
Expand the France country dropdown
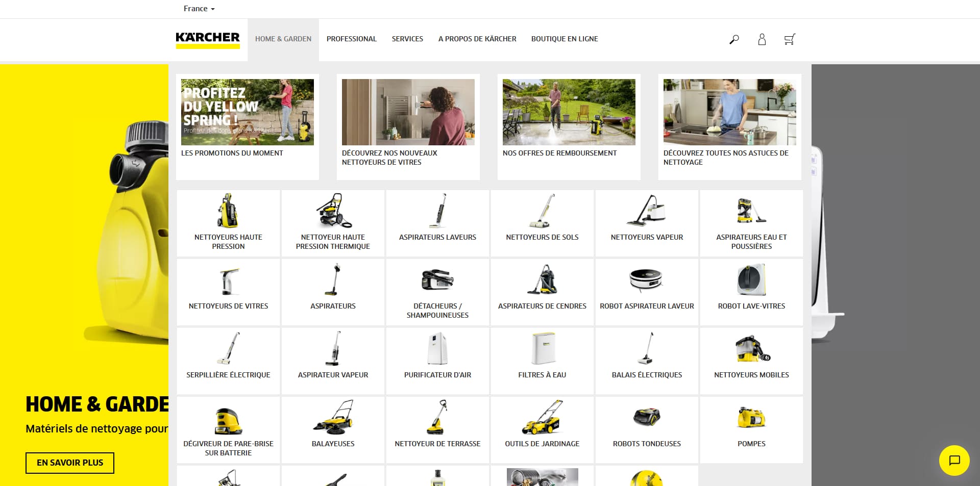coord(199,9)
